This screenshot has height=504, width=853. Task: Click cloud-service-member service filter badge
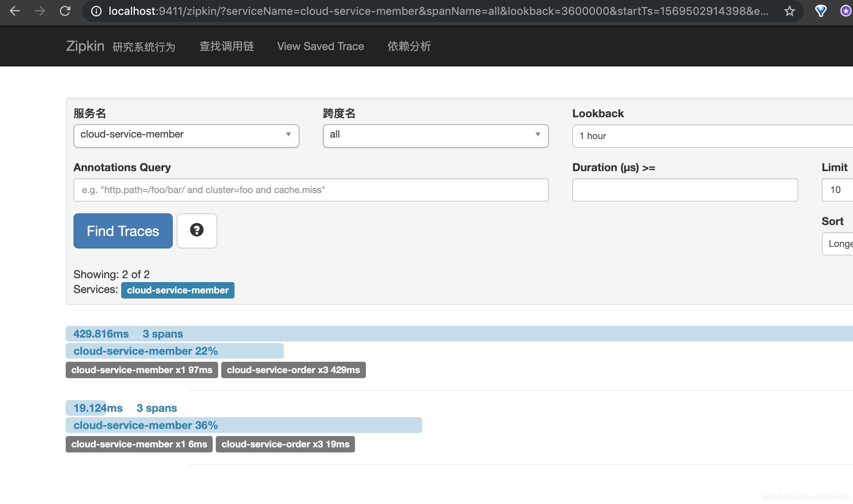pos(177,290)
